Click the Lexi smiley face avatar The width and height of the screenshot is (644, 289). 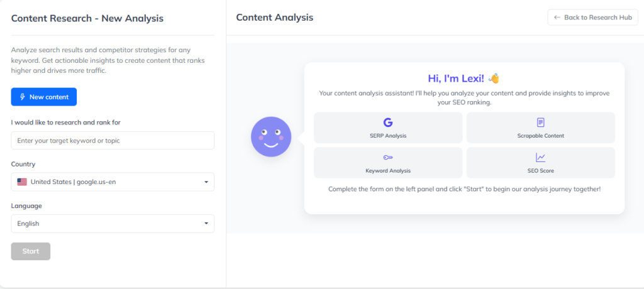(x=271, y=136)
